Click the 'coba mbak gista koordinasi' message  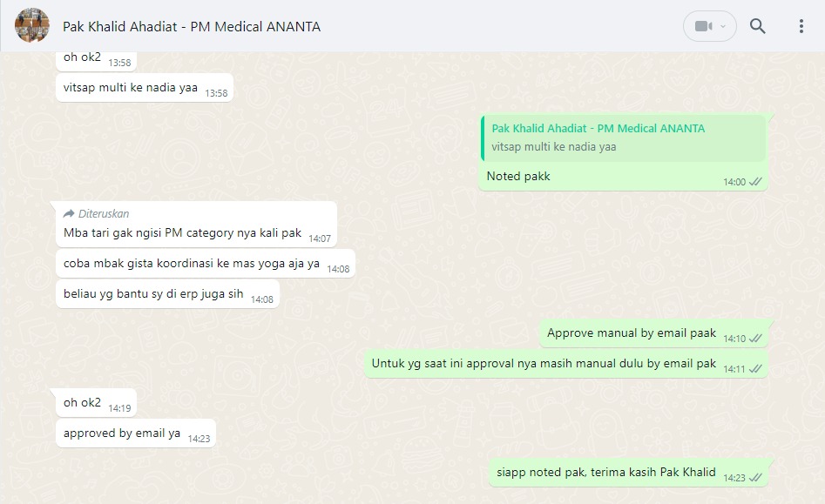click(x=206, y=264)
